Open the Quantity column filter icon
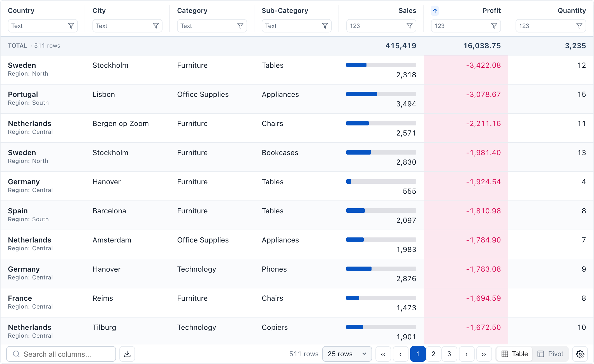 click(x=579, y=26)
